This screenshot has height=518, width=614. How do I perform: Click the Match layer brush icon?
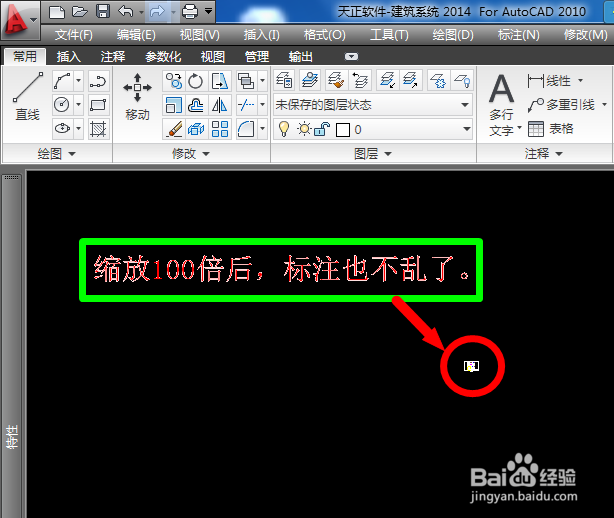tap(336, 80)
